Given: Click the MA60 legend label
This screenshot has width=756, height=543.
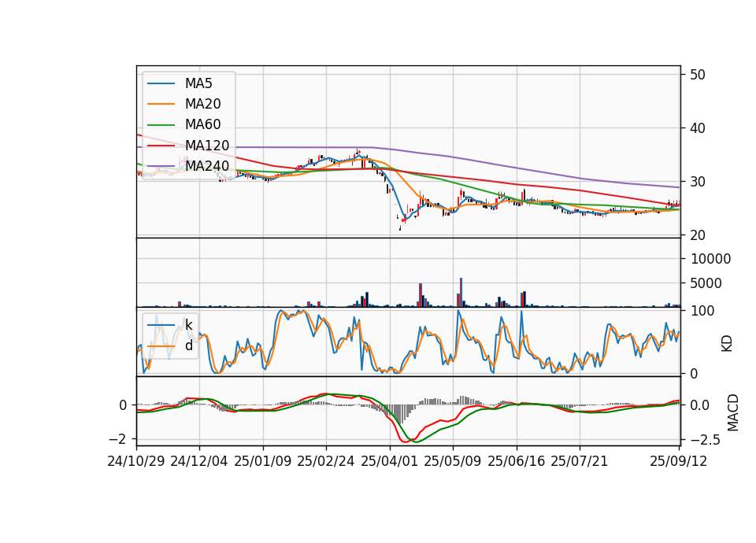Looking at the screenshot, I should click(202, 124).
